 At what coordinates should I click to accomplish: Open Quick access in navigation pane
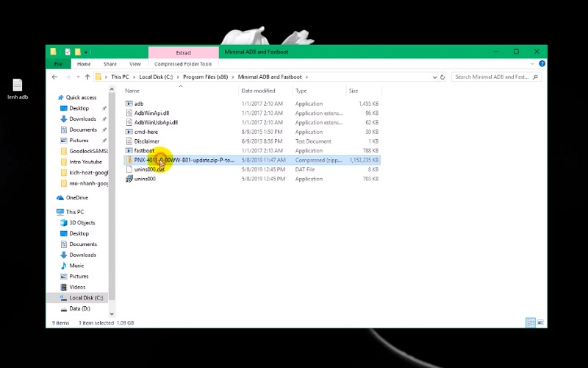click(81, 97)
